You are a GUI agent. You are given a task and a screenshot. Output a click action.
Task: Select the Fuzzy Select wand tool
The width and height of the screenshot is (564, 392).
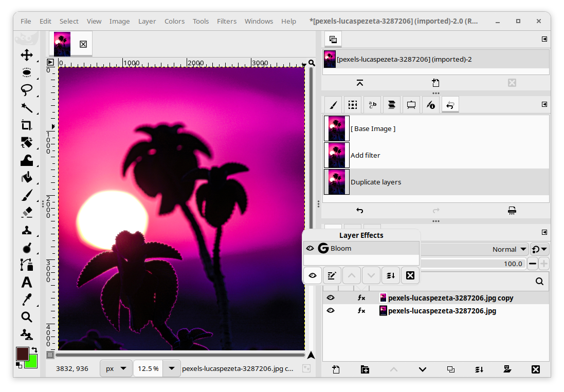coord(27,107)
